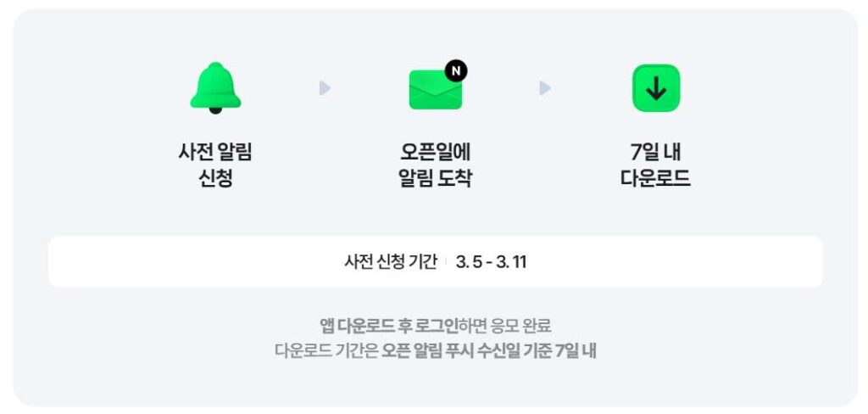Click the divider between period label and dates
The height and width of the screenshot is (414, 868).
pos(447,262)
